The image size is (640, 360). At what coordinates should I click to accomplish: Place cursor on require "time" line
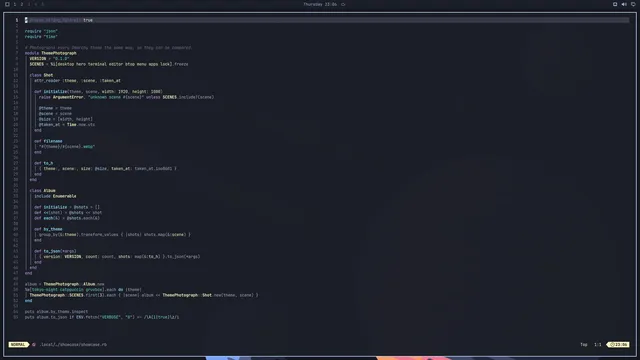(41, 36)
